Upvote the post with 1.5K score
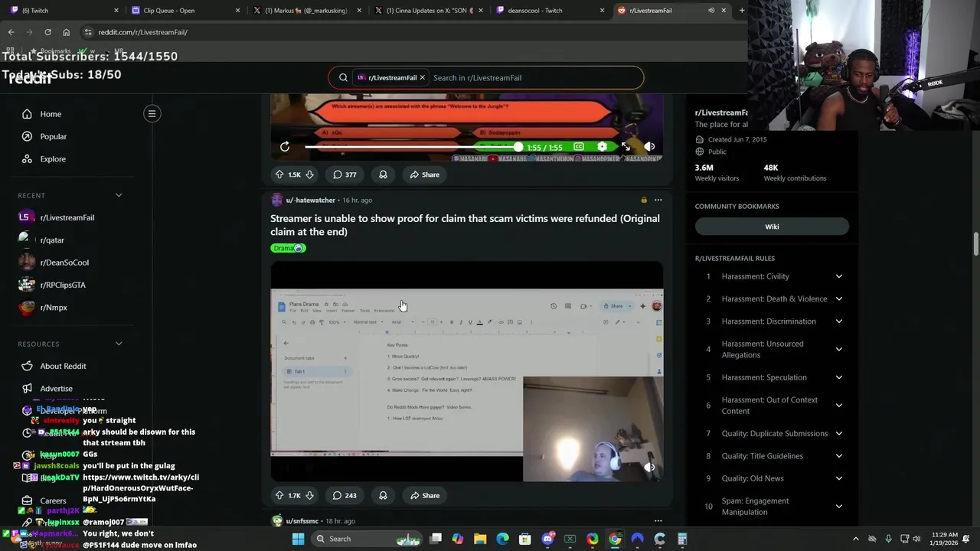 (x=279, y=174)
